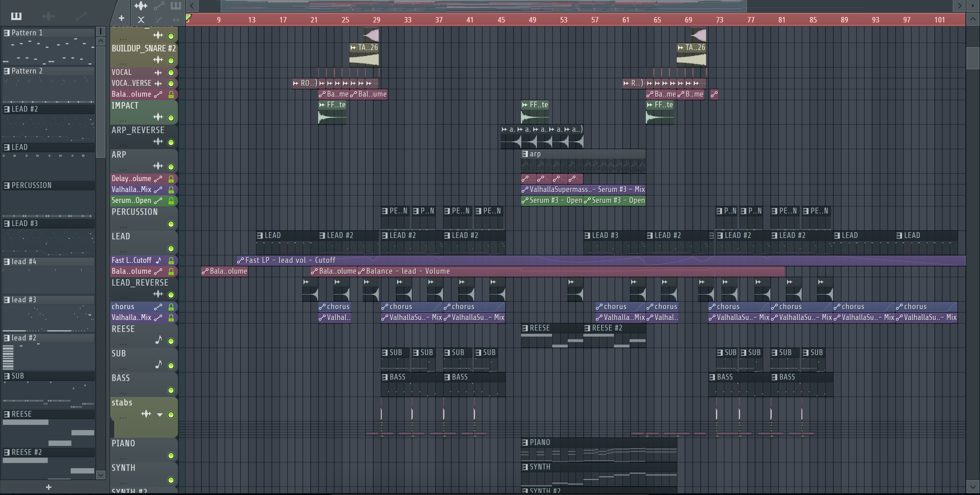980x495 pixels.
Task: Open the pattern menu icon of arp clip
Action: pyautogui.click(x=525, y=154)
